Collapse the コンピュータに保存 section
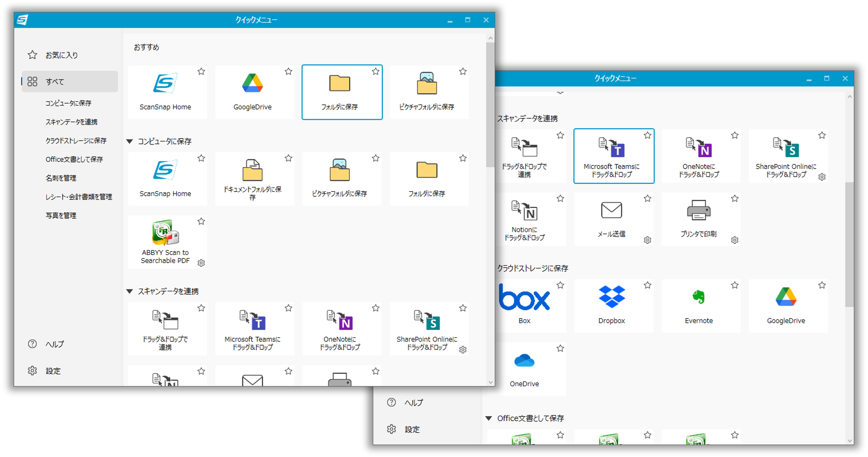The image size is (868, 457). [x=129, y=141]
